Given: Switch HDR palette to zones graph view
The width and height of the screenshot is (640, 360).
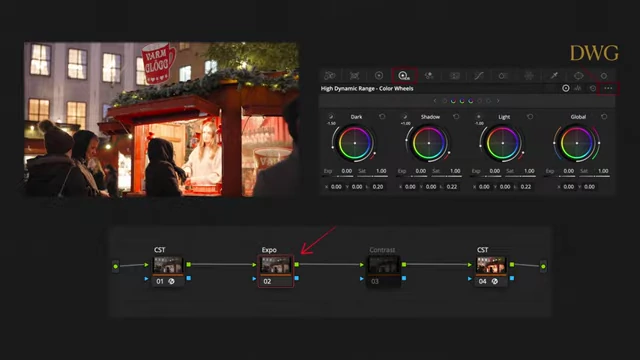Looking at the screenshot, I should [578, 88].
